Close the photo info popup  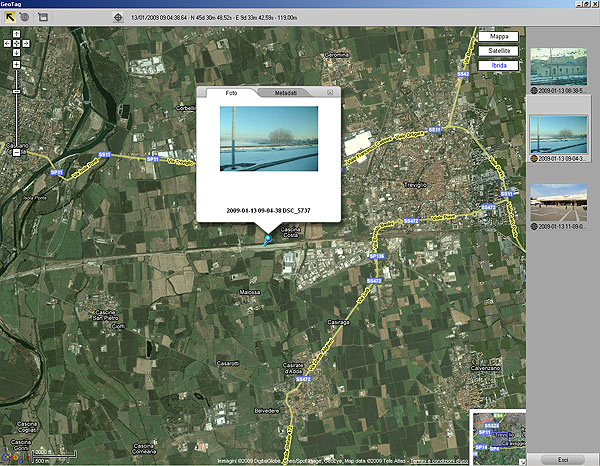coord(330,92)
